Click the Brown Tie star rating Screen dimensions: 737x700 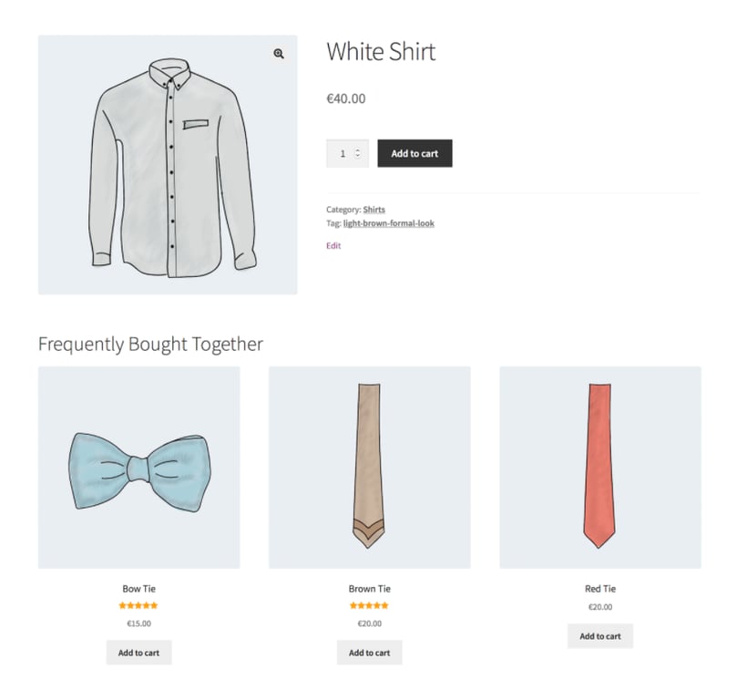click(369, 604)
